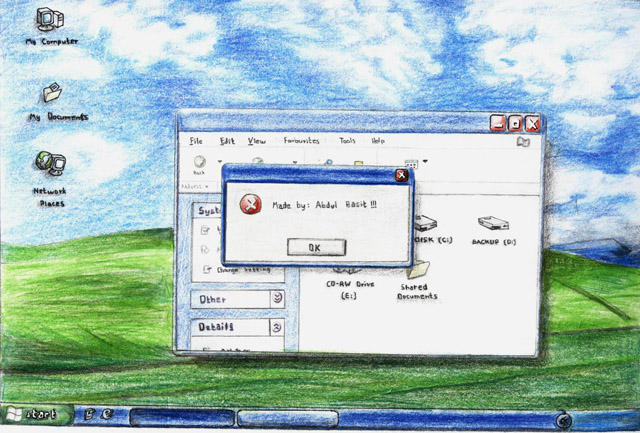The height and width of the screenshot is (433, 640).
Task: Select the CD-RW Drive (E:) label
Action: click(350, 289)
